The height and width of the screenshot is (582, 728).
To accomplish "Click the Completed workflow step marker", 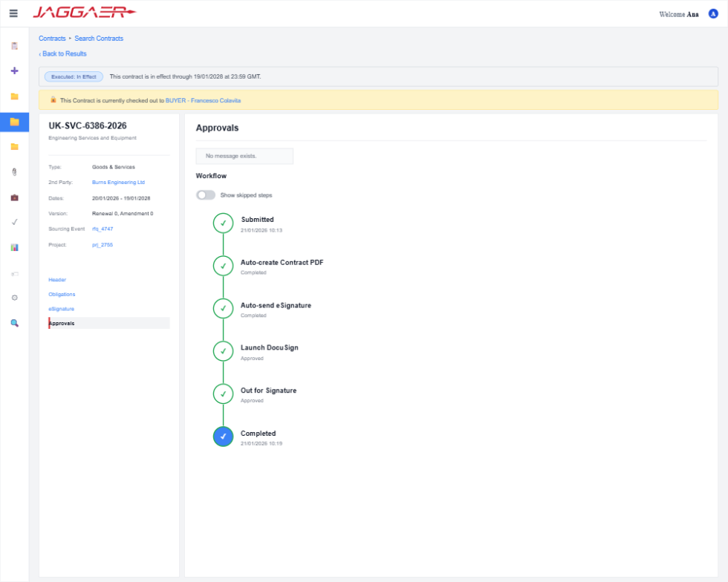I will 224,436.
